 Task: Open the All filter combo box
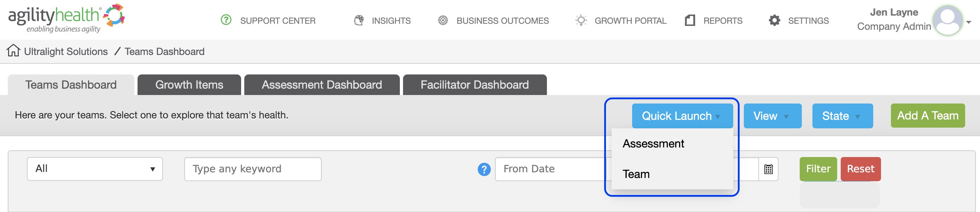pos(95,169)
